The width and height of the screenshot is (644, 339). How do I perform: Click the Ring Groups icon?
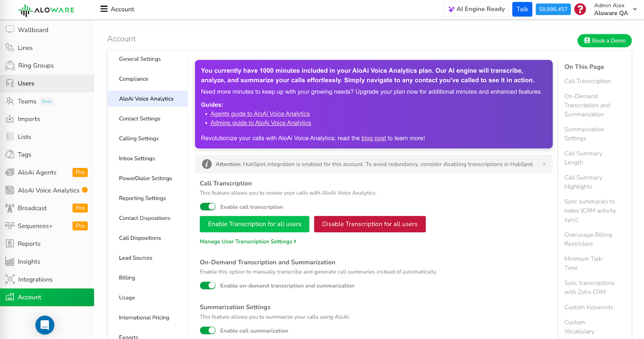[x=10, y=65]
